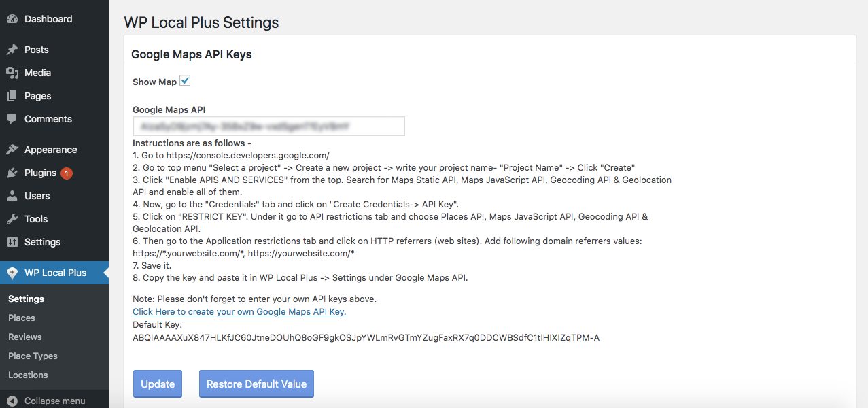The image size is (868, 408).
Task: Click the Posts pushpin icon
Action: [12, 50]
